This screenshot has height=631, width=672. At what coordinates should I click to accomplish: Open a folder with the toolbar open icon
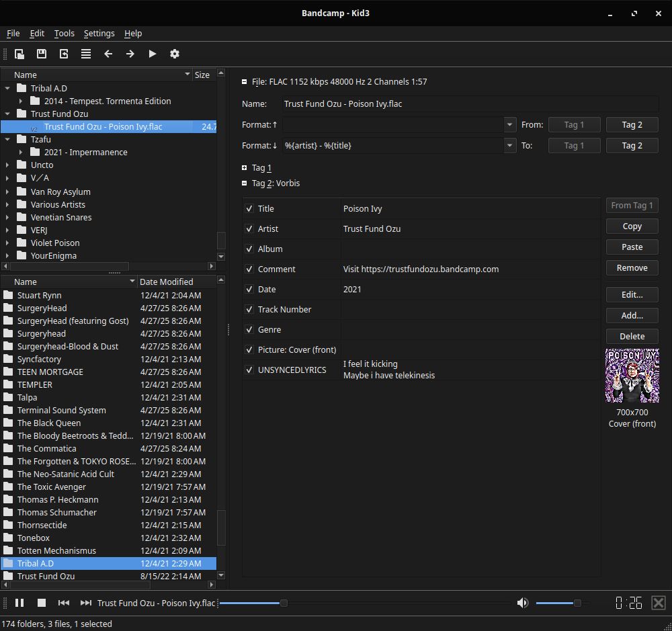point(19,54)
